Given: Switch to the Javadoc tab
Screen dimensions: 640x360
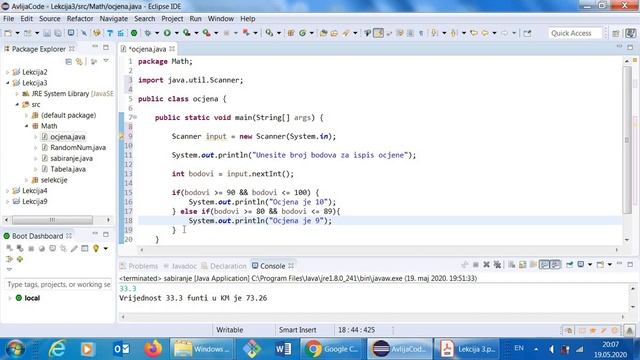Looking at the screenshot, I should coord(180,266).
